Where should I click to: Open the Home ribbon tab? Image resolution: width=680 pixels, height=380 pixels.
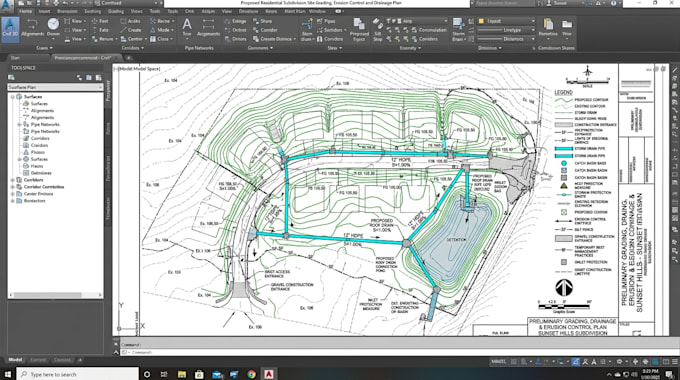point(26,11)
